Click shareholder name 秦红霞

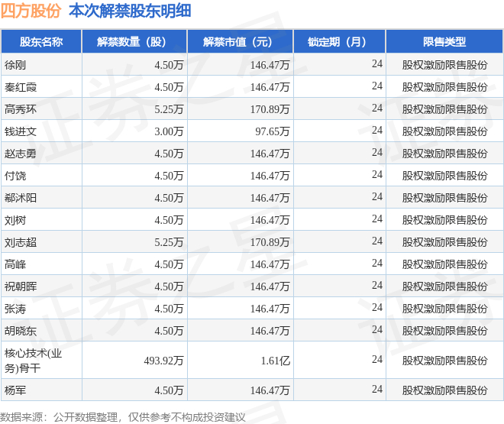coord(21,87)
